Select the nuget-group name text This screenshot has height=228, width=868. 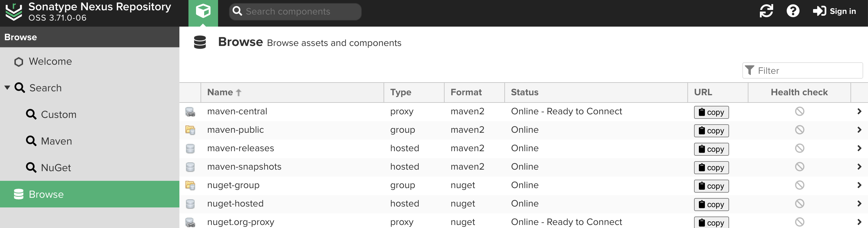tap(233, 185)
